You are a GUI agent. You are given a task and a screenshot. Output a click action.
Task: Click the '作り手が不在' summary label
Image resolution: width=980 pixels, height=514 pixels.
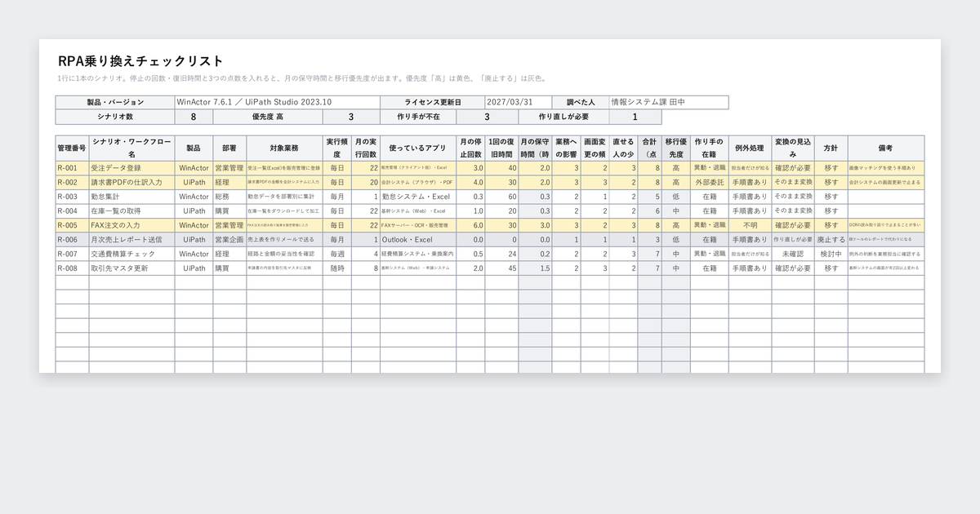coord(418,117)
